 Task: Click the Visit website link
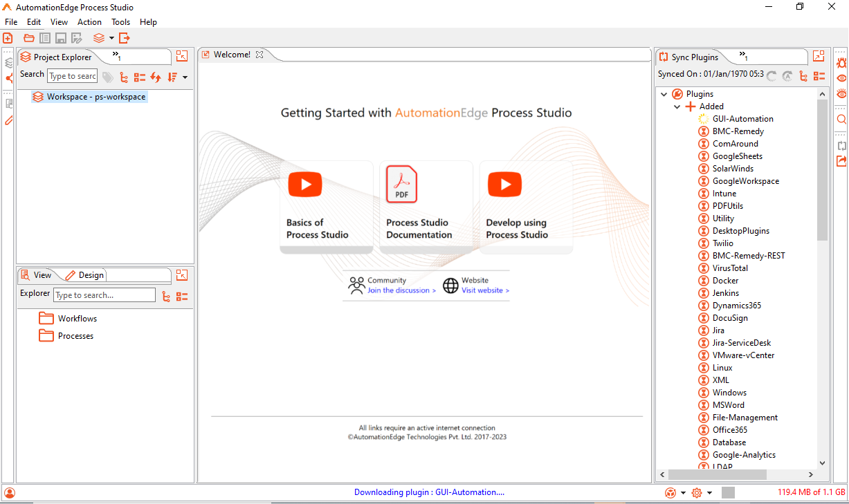[x=485, y=290]
